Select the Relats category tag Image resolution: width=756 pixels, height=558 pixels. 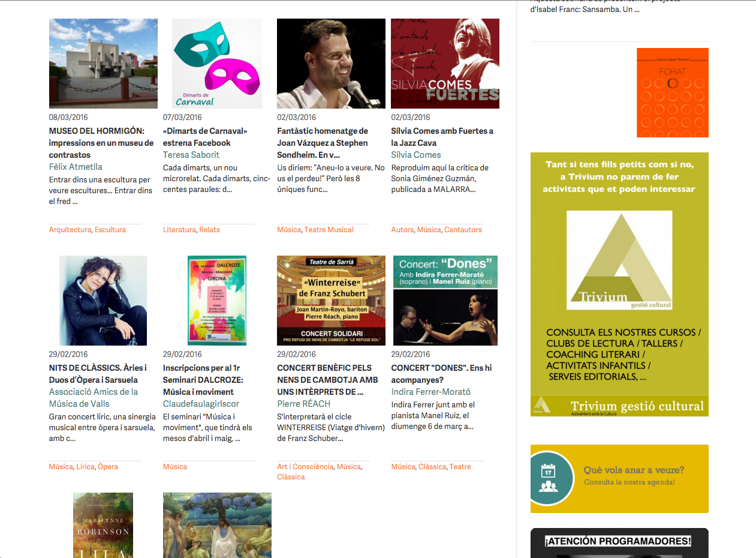click(x=210, y=230)
